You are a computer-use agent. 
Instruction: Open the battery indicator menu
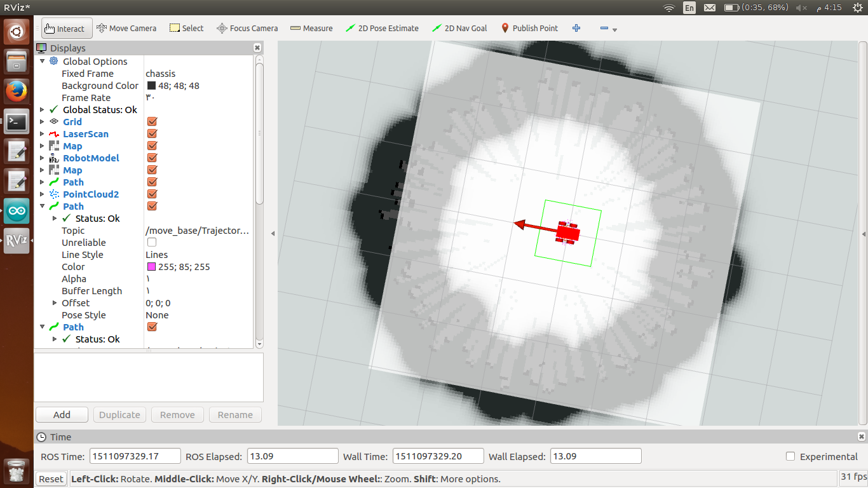pos(756,8)
